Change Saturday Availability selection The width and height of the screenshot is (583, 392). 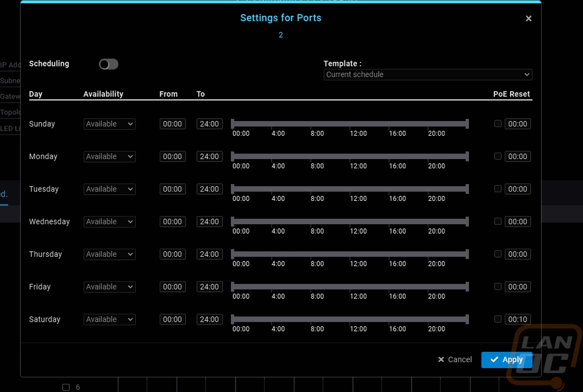click(x=110, y=320)
